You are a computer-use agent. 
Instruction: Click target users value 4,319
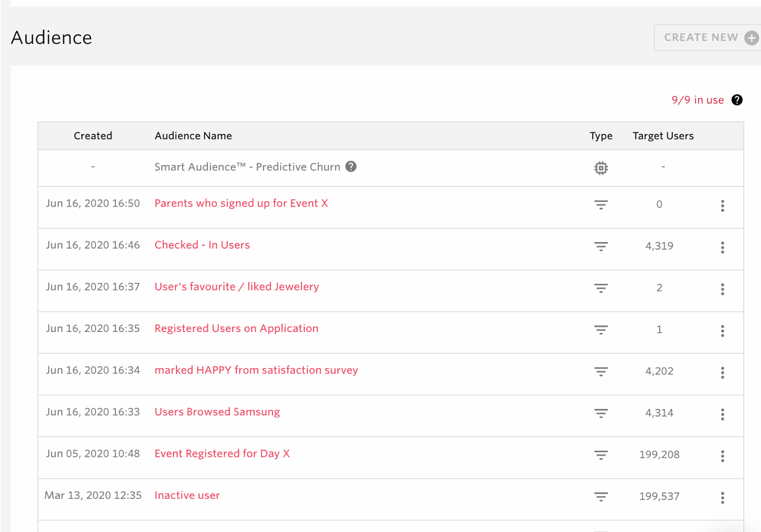point(659,246)
